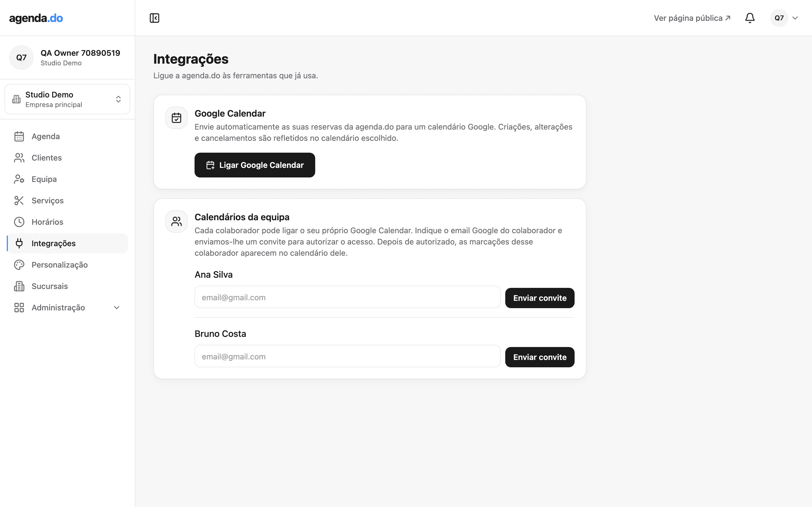Expand the Administração submenu chevron

(117, 308)
